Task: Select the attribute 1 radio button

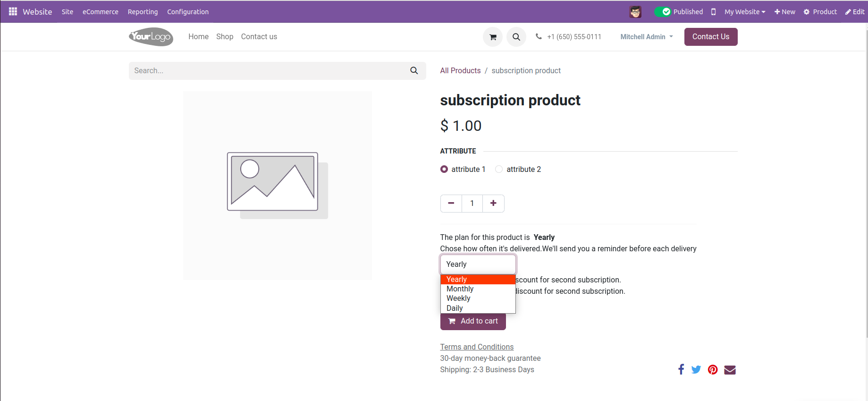Action: click(444, 169)
